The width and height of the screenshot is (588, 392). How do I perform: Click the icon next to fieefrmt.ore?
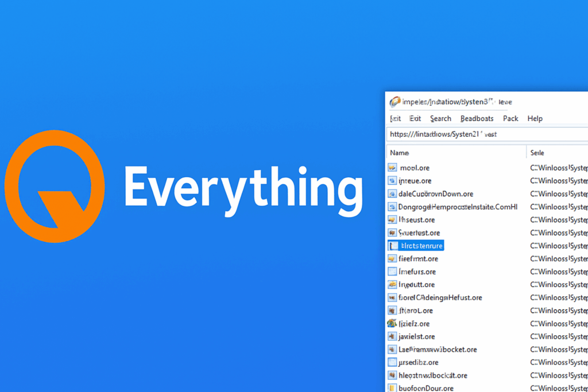(x=393, y=258)
